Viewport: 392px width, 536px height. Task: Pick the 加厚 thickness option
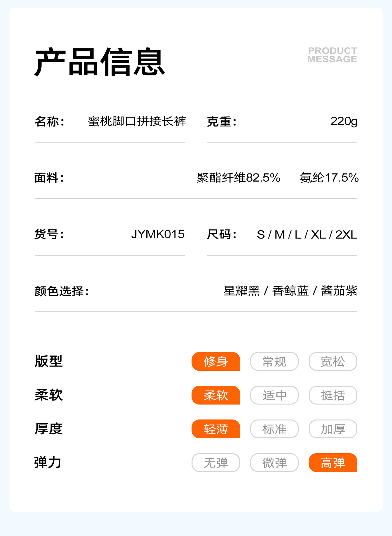click(x=333, y=429)
